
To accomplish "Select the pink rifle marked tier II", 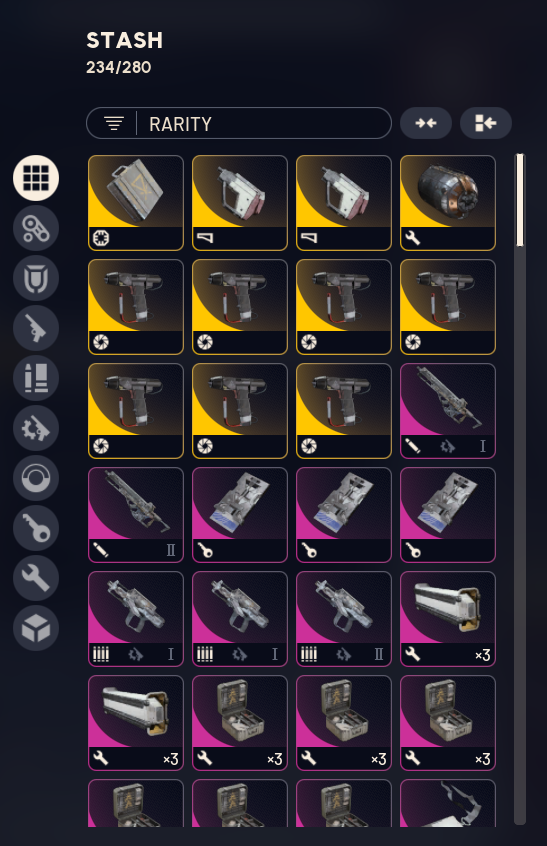I will coord(136,515).
